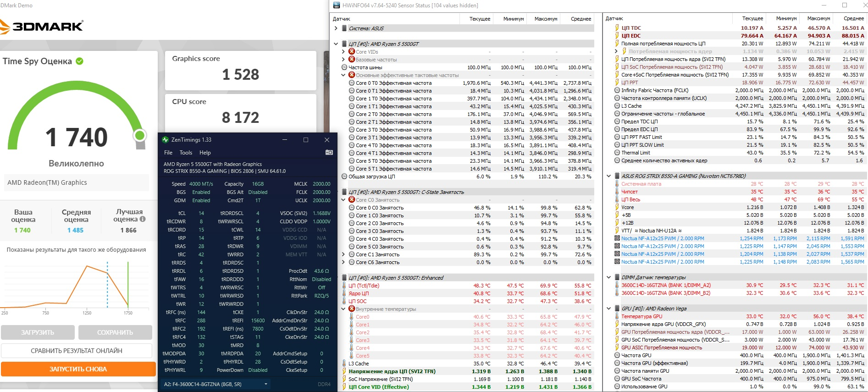Click the thermometer icon beside ЦП SOC
This screenshot has width=868, height=392.
(344, 301)
